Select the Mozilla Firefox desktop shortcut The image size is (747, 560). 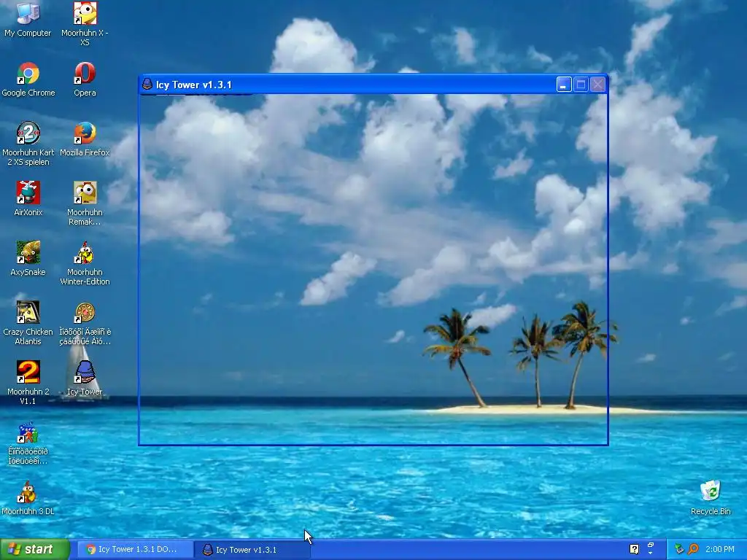[85, 139]
